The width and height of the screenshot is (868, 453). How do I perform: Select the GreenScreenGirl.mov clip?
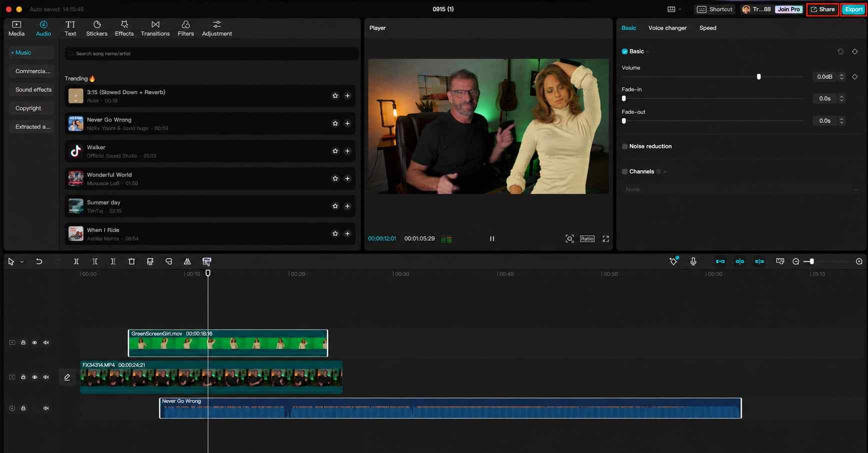[228, 343]
